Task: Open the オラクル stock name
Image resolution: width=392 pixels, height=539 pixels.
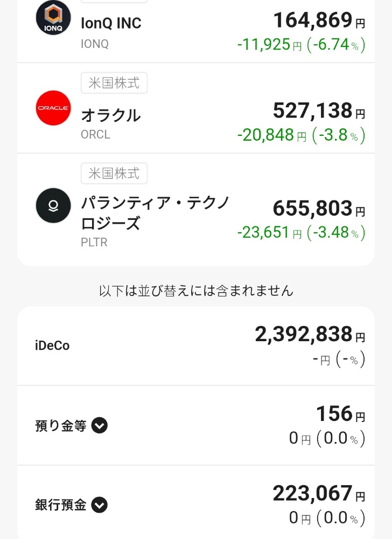Action: pyautogui.click(x=111, y=115)
